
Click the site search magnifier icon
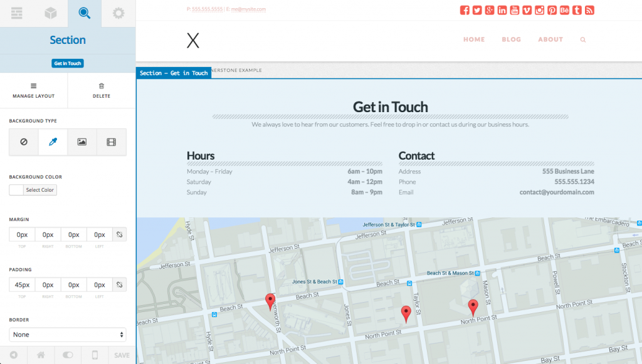click(x=583, y=39)
